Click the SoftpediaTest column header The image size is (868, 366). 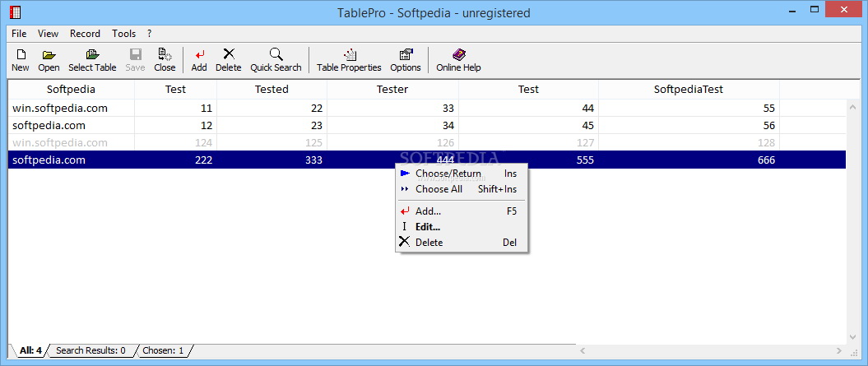click(689, 89)
